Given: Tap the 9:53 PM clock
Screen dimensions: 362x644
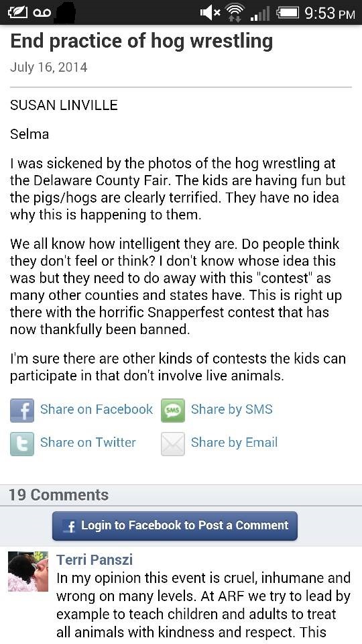Looking at the screenshot, I should [x=330, y=13].
